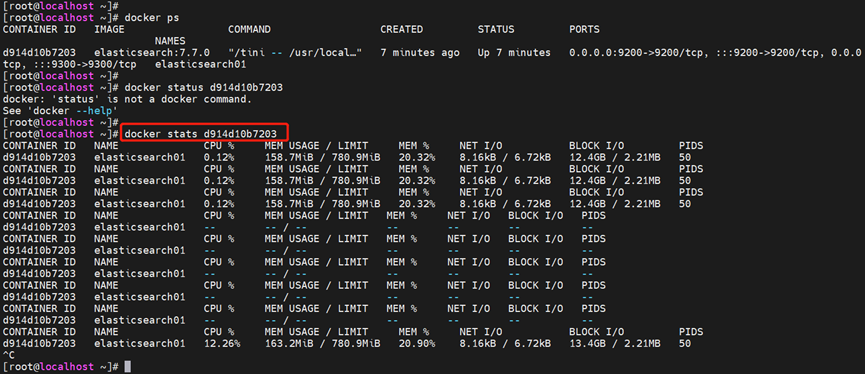The image size is (865, 374).
Task: Select the 'Up 7 minutes' status value
Action: click(514, 52)
